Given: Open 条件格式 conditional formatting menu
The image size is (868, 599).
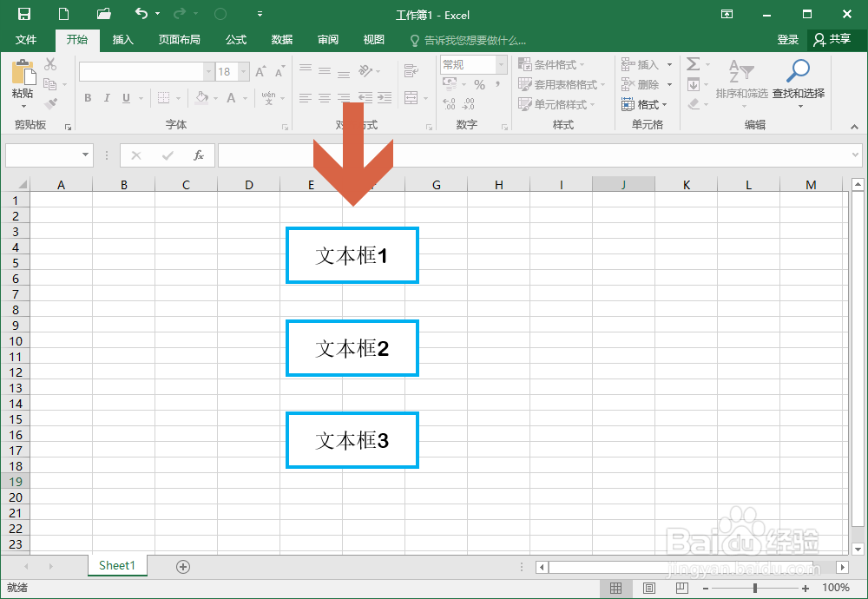Looking at the screenshot, I should tap(551, 65).
